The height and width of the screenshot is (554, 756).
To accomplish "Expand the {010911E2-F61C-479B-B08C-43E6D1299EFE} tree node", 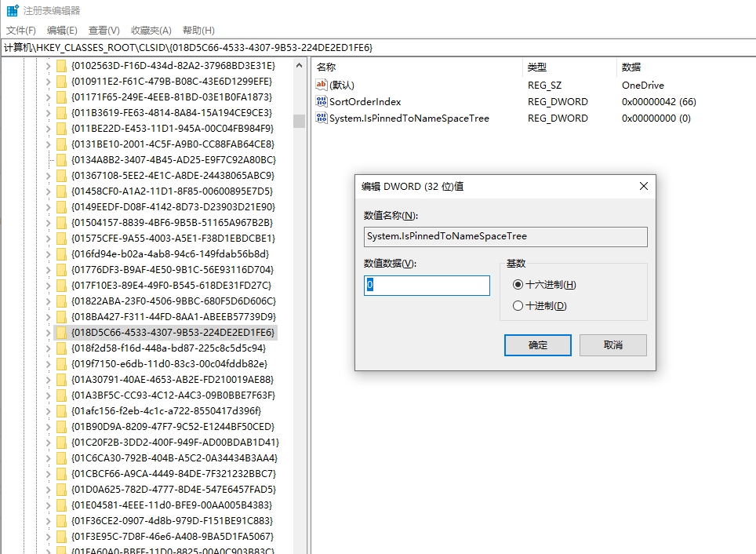I will coord(48,81).
